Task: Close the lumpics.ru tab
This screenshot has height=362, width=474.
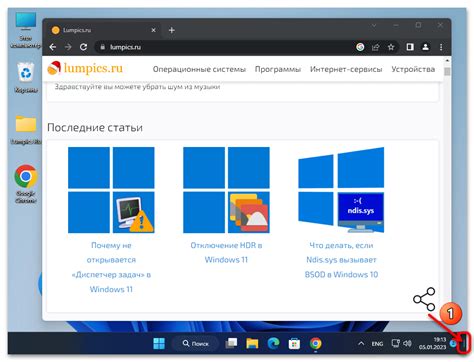Action: (153, 30)
